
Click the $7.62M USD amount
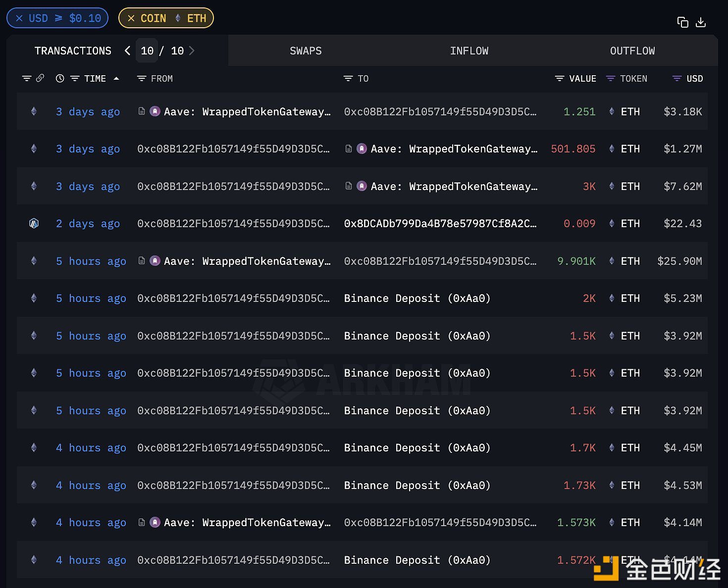[683, 187]
